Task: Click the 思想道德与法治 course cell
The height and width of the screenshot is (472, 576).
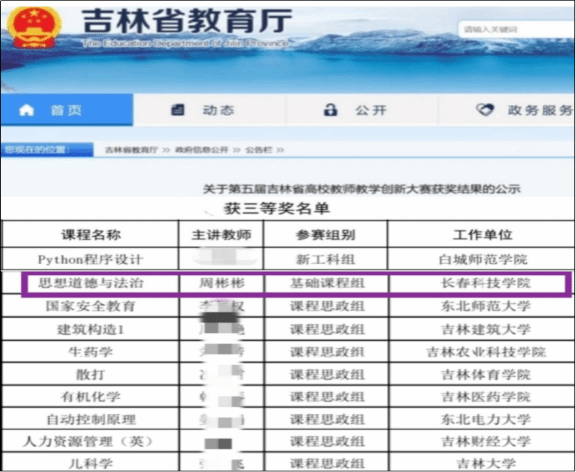Action: [x=91, y=283]
